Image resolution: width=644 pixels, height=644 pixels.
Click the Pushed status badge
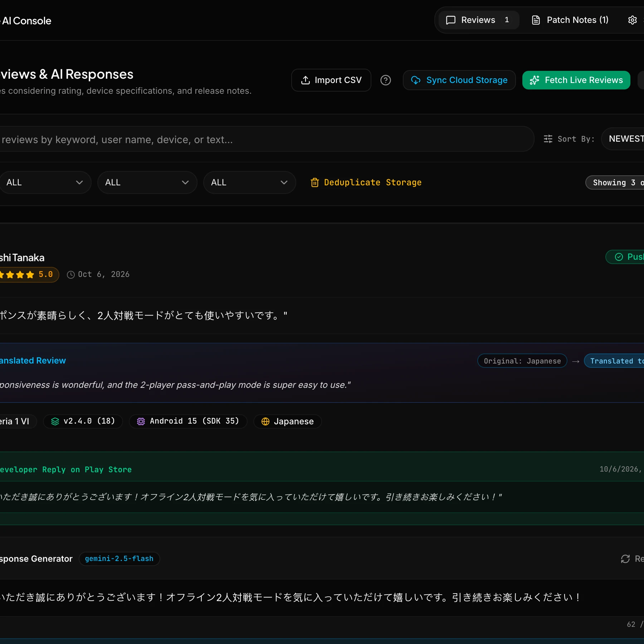[x=625, y=257]
